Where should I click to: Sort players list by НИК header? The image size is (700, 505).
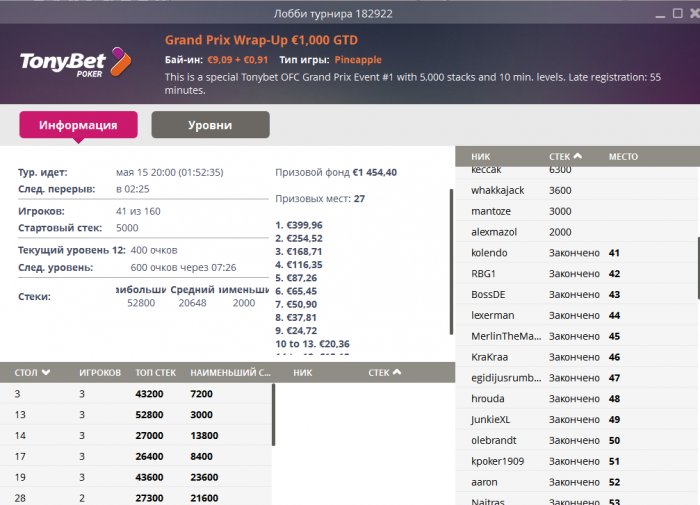(x=480, y=157)
